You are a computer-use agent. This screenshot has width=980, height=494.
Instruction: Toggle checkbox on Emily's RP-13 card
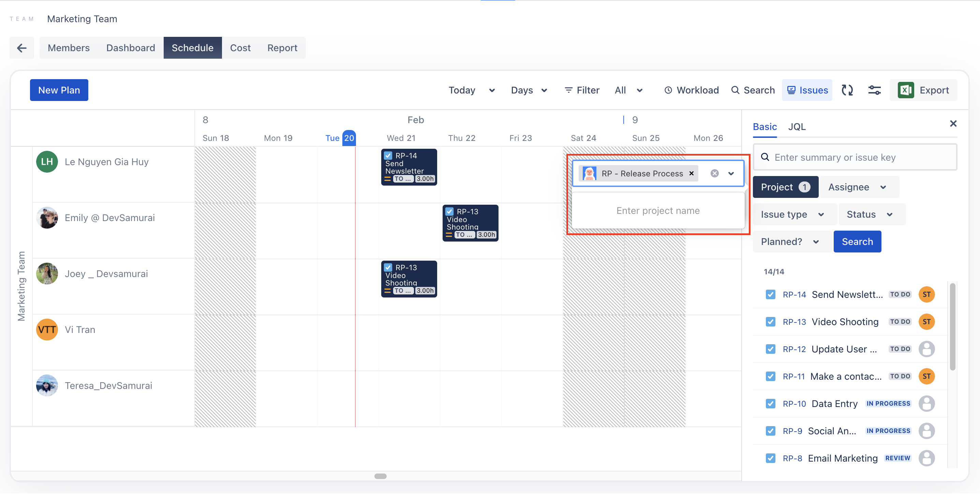pyautogui.click(x=449, y=212)
